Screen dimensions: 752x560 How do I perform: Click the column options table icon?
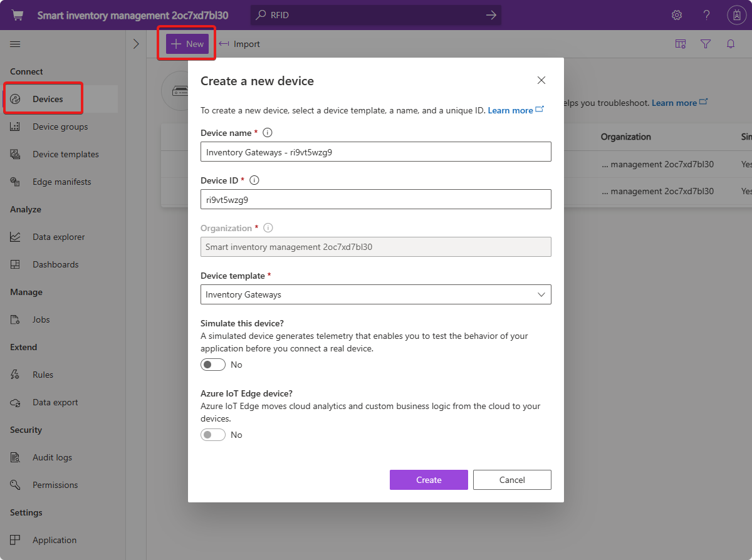(x=681, y=44)
